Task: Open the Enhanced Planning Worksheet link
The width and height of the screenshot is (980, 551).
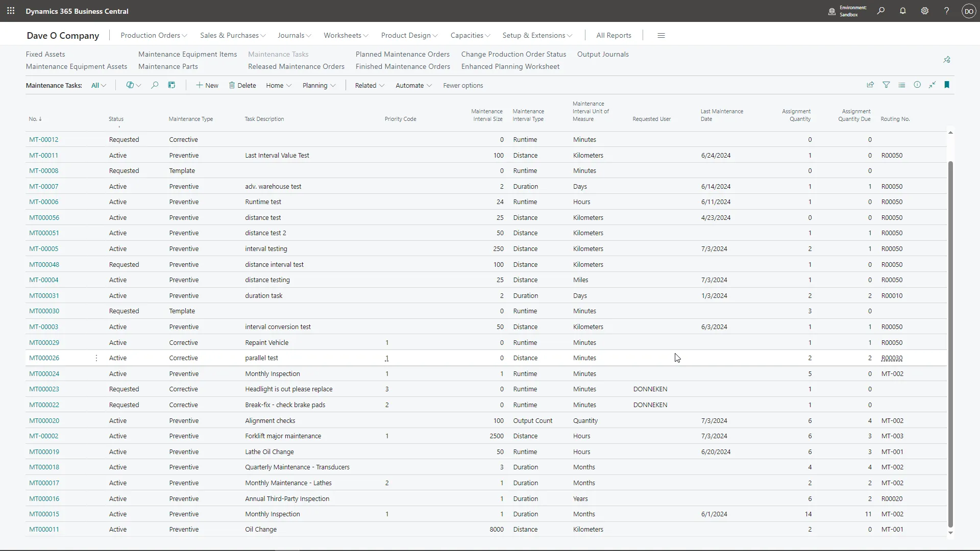Action: coord(510,66)
